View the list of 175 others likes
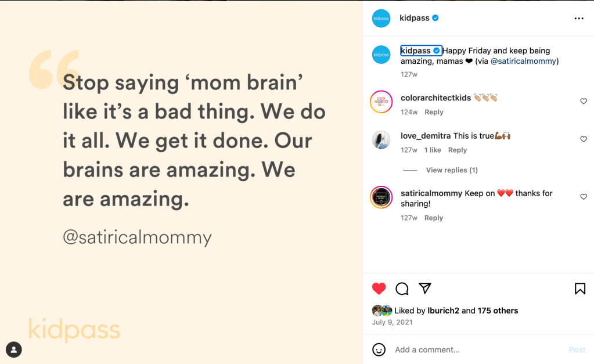Screen dimensions: 594x364 [498, 311]
